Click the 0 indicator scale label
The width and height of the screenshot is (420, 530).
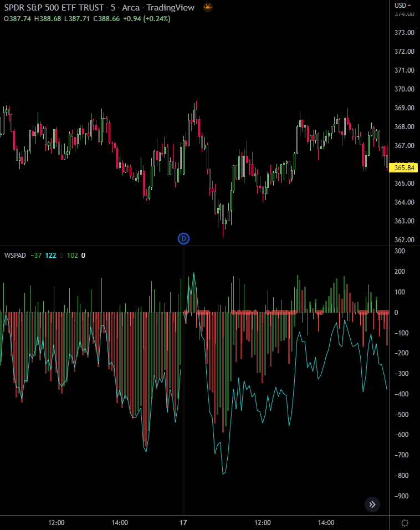coord(396,312)
